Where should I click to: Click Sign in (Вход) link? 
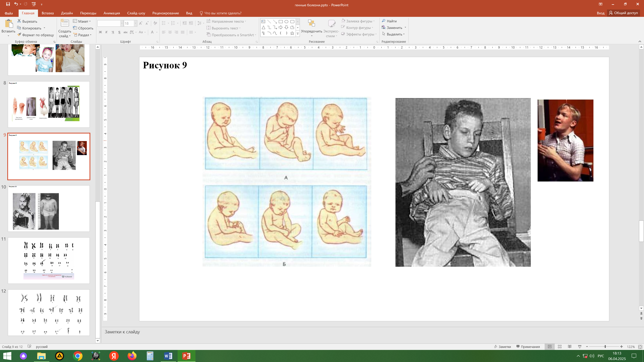600,13
